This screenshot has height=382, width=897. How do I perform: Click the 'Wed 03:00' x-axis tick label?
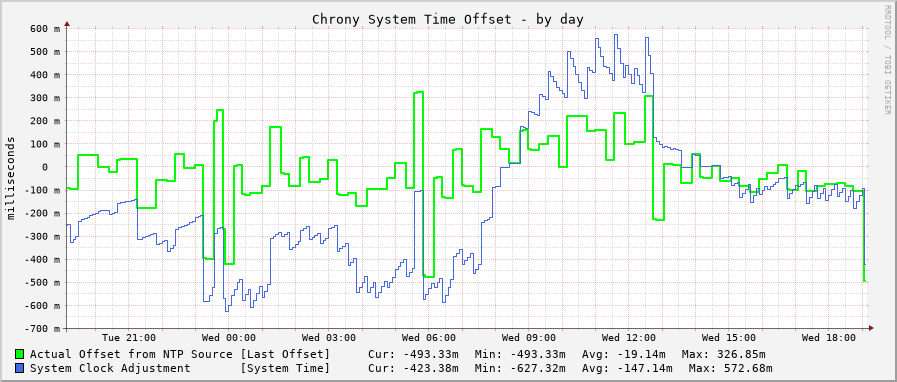click(x=328, y=338)
